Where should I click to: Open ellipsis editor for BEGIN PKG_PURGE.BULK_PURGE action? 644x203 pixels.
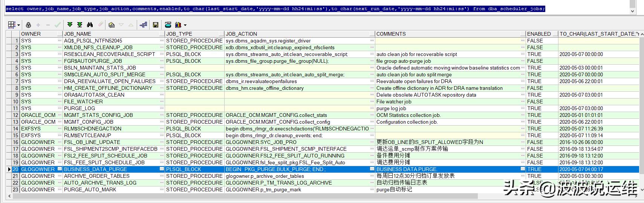(x=372, y=169)
